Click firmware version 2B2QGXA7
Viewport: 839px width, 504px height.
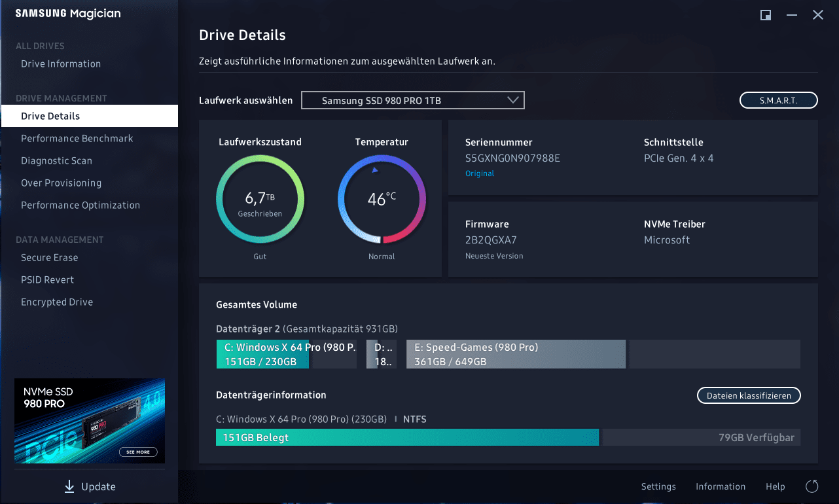click(491, 240)
